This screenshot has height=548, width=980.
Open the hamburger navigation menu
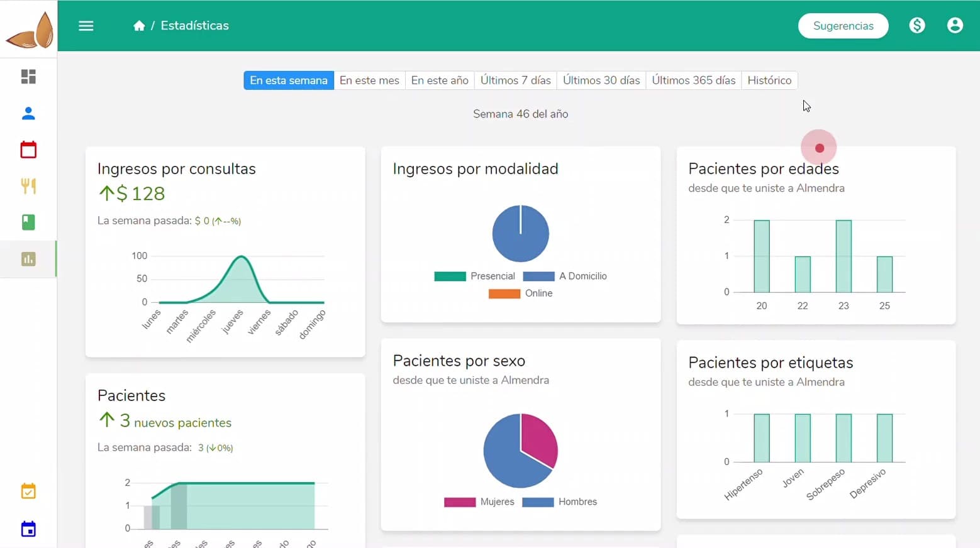[86, 26]
